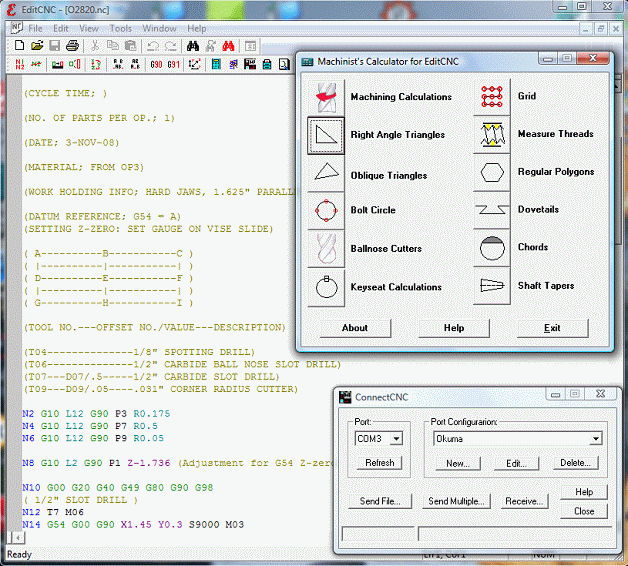Click Receive... in ConnectCNC
Image resolution: width=628 pixels, height=566 pixels.
pos(524,501)
